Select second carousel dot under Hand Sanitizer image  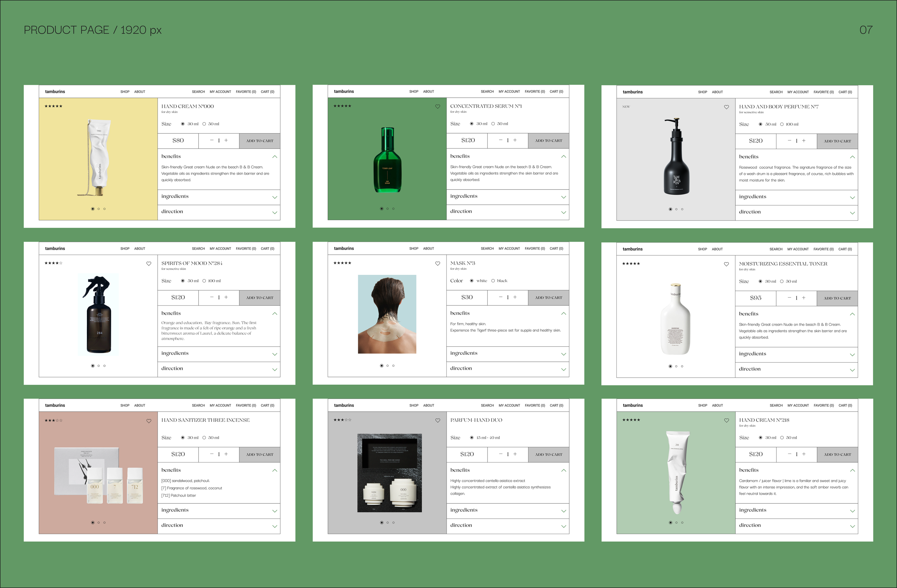click(x=99, y=522)
